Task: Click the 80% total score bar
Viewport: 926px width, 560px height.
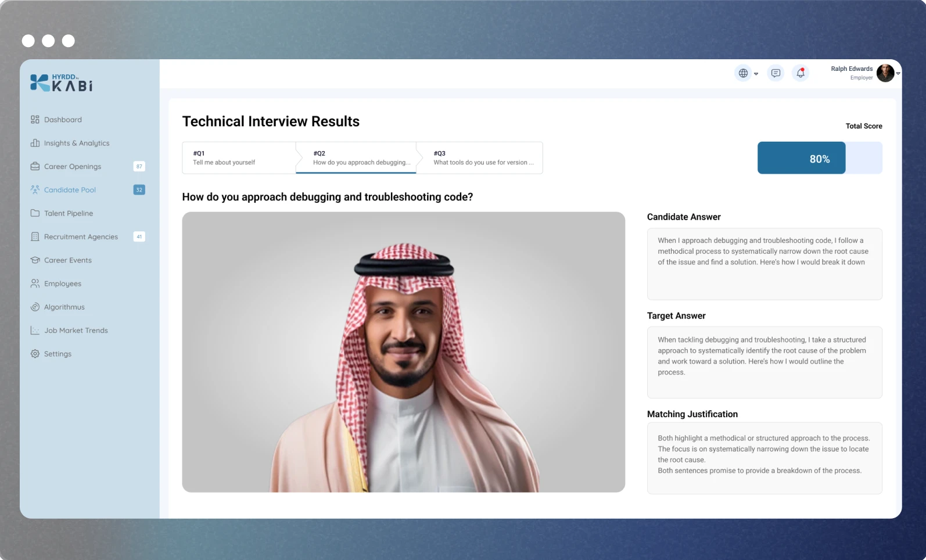Action: pos(820,158)
